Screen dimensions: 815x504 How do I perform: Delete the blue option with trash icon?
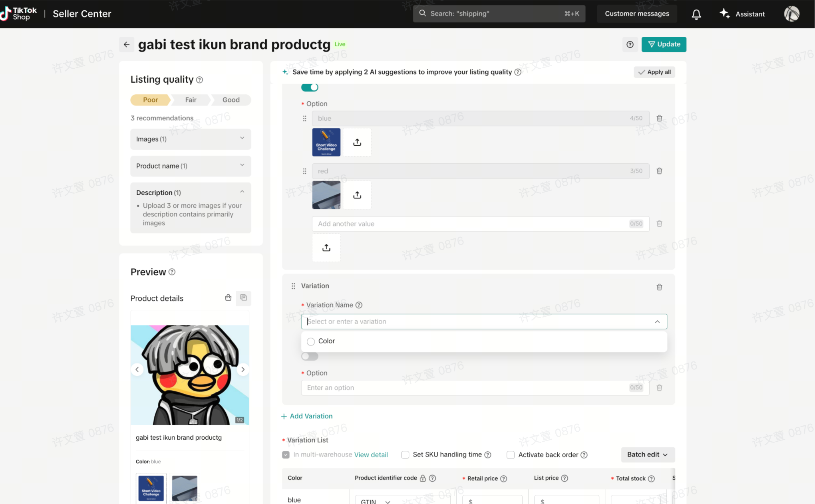(x=659, y=118)
